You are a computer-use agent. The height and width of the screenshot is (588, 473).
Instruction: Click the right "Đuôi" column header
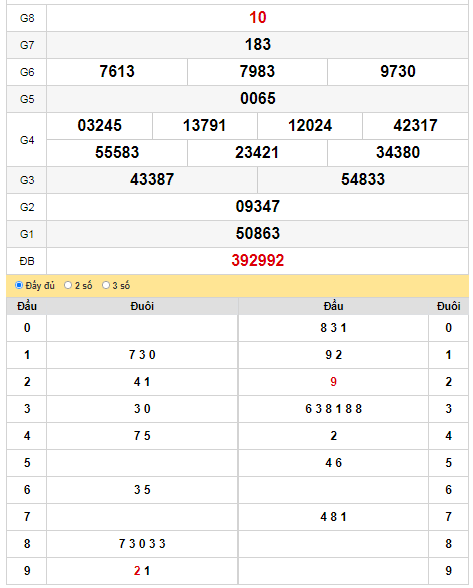click(x=448, y=306)
